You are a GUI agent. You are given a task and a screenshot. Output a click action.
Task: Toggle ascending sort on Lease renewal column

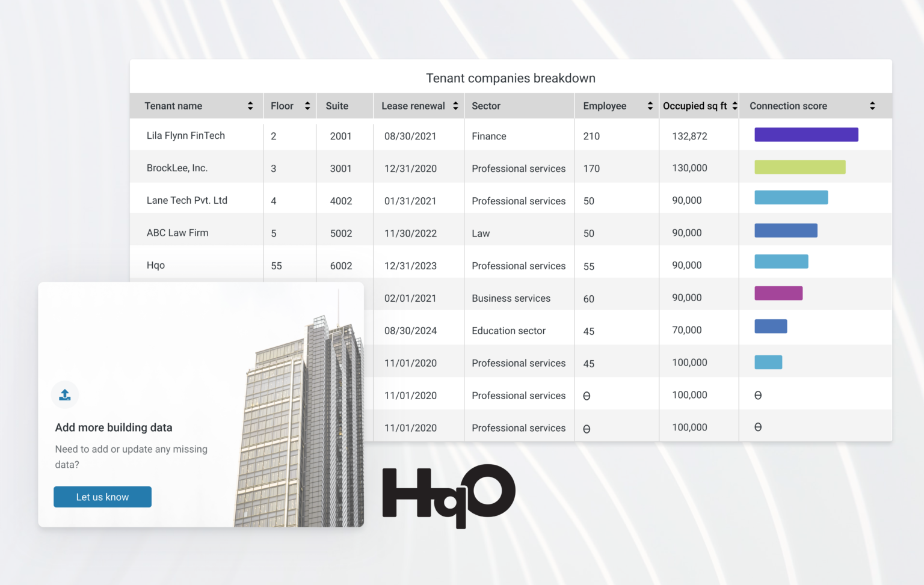tap(455, 105)
